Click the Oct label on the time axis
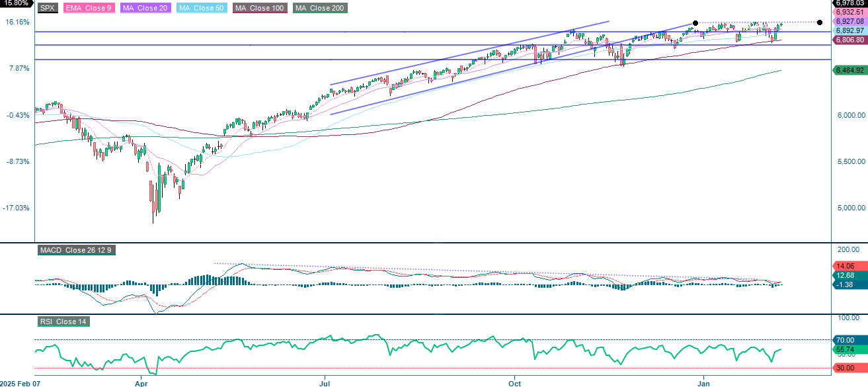The height and width of the screenshot is (387, 868). (x=514, y=384)
